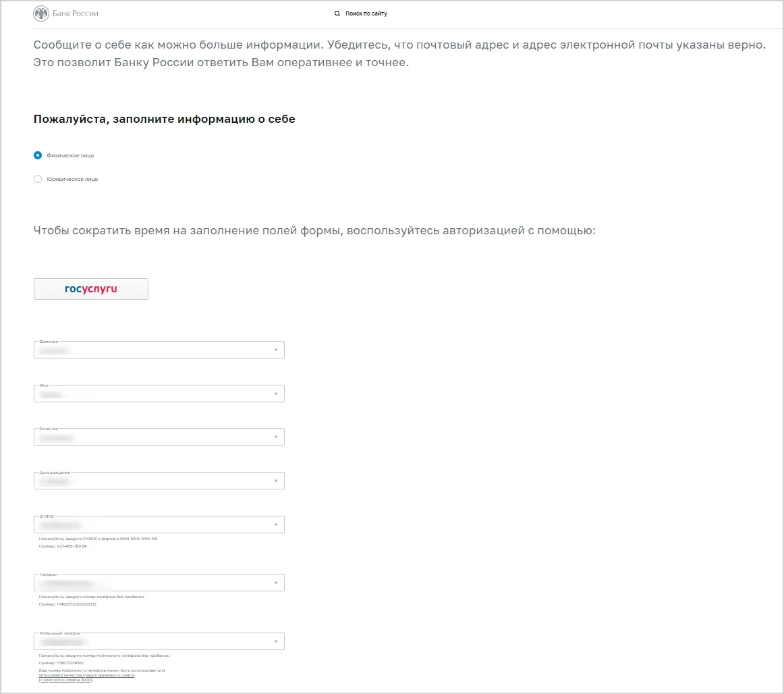Select the Физическое лицо radio button
784x694 pixels.
point(38,155)
